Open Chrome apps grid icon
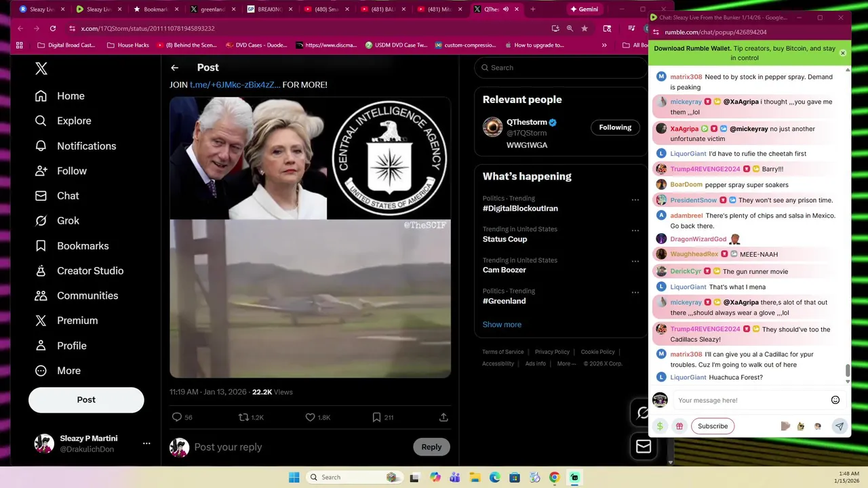Image resolution: width=868 pixels, height=488 pixels. pos(19,45)
